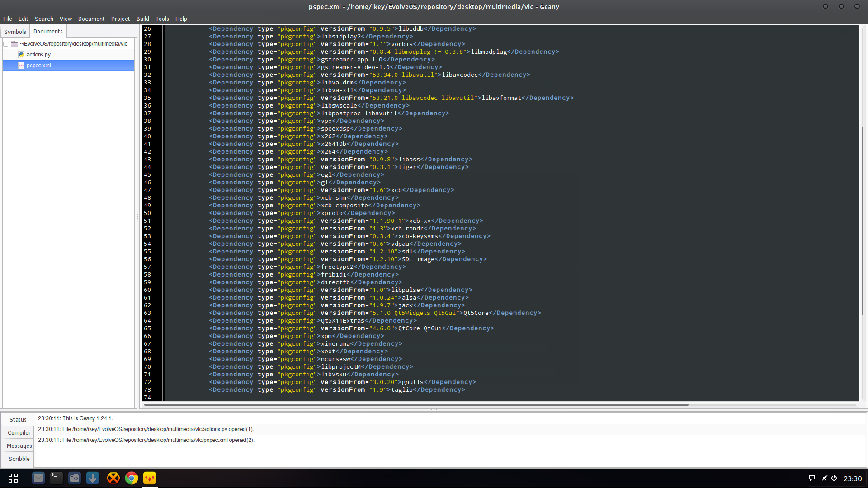868x488 pixels.
Task: Click the folder icon of the vlc directory
Action: tap(14, 44)
